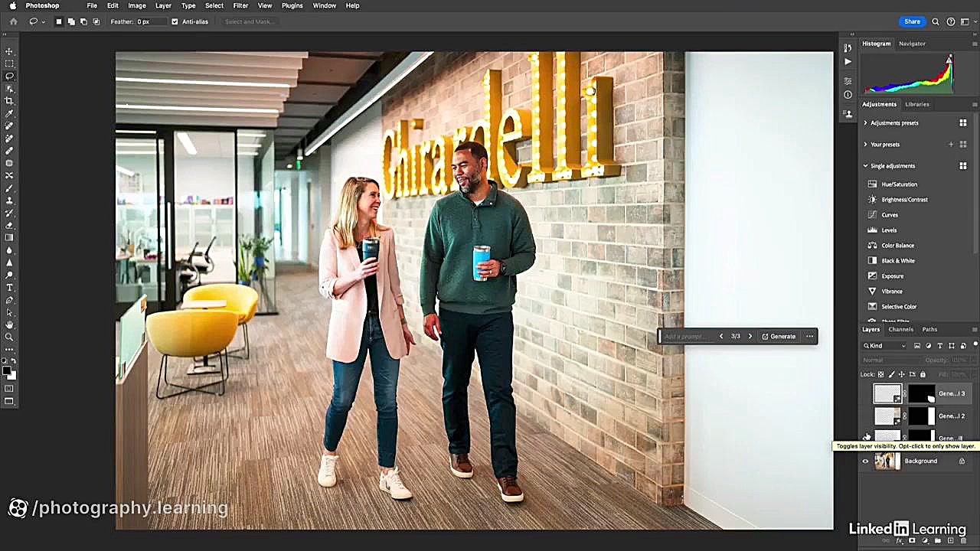This screenshot has width=980, height=551.
Task: Add a new preset with plus icon
Action: point(951,144)
